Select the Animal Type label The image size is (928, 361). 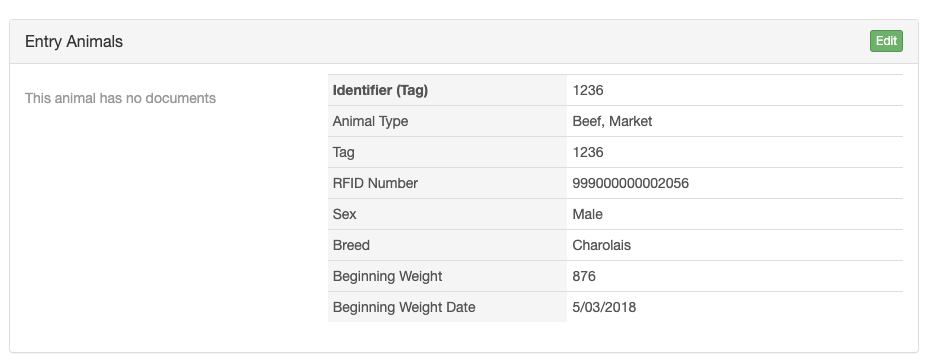tap(370, 121)
